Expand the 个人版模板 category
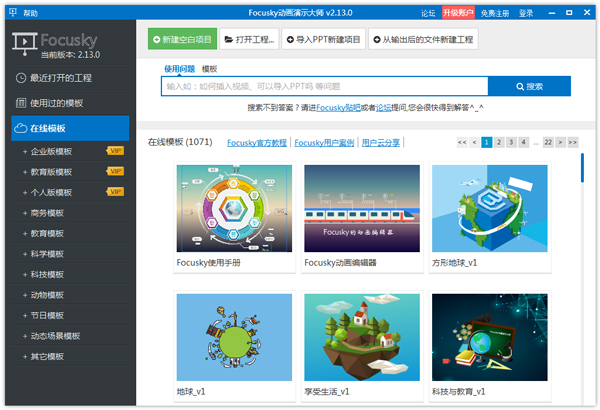Screen dimensions: 600x410 coord(25,193)
